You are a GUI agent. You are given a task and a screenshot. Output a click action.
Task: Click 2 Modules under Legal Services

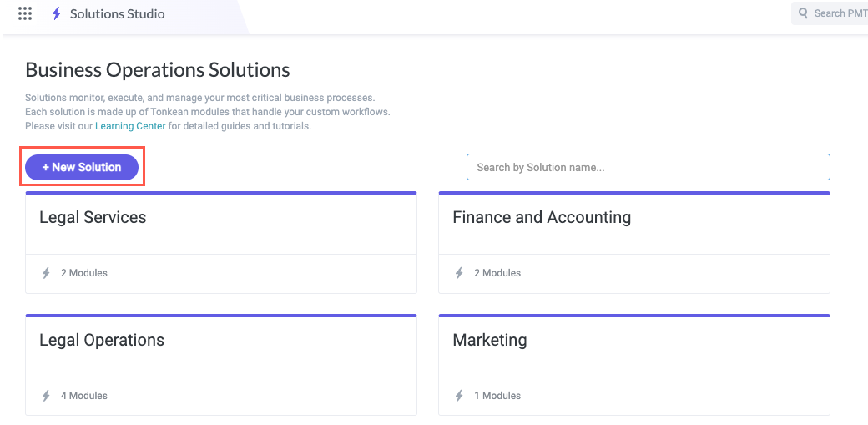[x=84, y=273]
